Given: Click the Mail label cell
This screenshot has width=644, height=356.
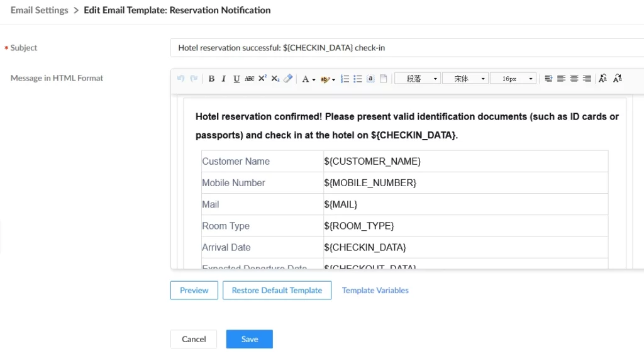Looking at the screenshot, I should point(262,204).
